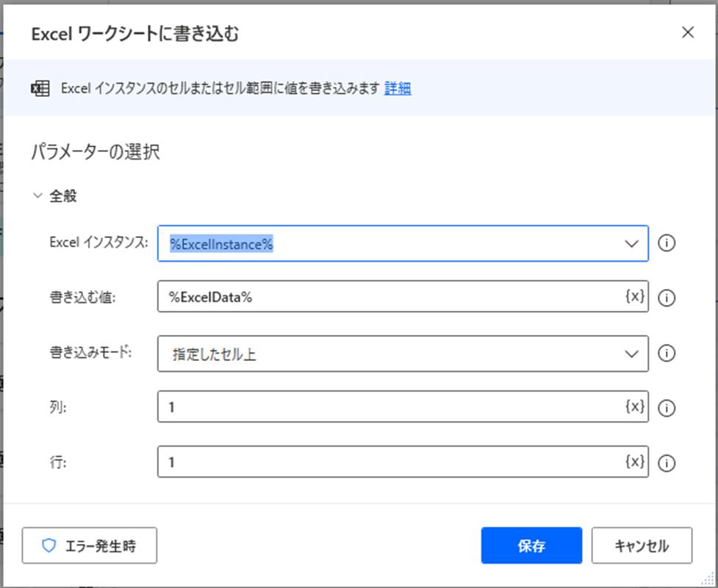Click info icon beside 書き込む値 field
718x588 pixels.
(667, 298)
